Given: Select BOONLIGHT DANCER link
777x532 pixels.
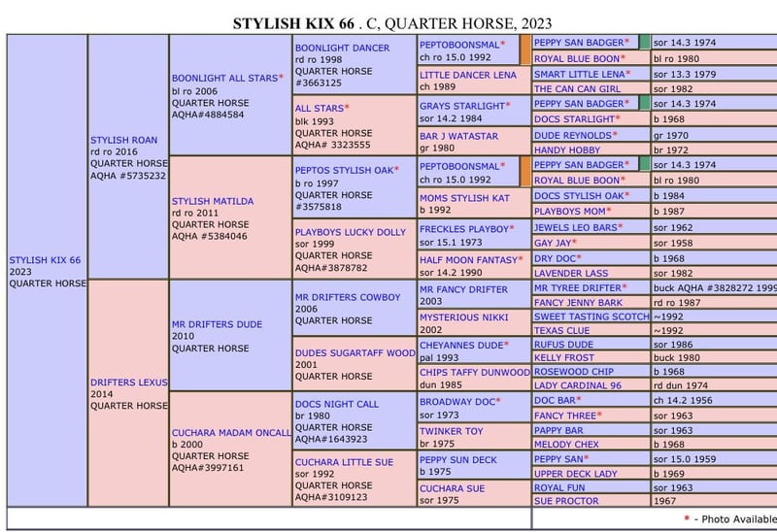Looking at the screenshot, I should click(342, 48).
